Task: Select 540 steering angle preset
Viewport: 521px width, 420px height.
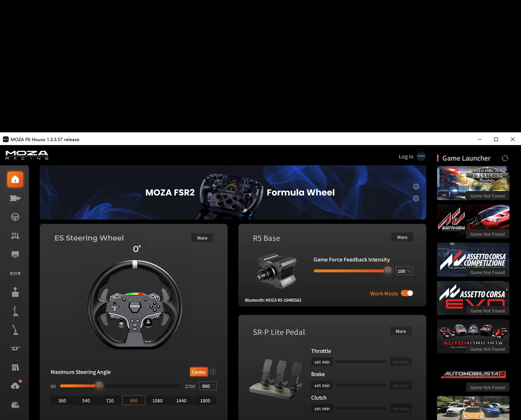Action: coord(86,400)
